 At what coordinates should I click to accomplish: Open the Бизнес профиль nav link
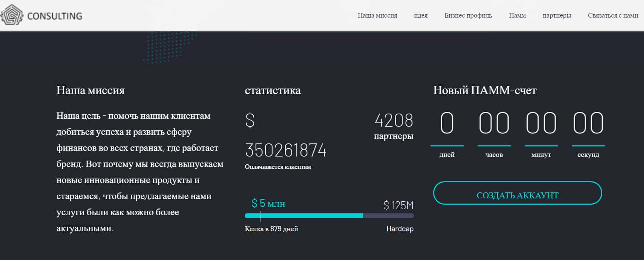(x=468, y=15)
